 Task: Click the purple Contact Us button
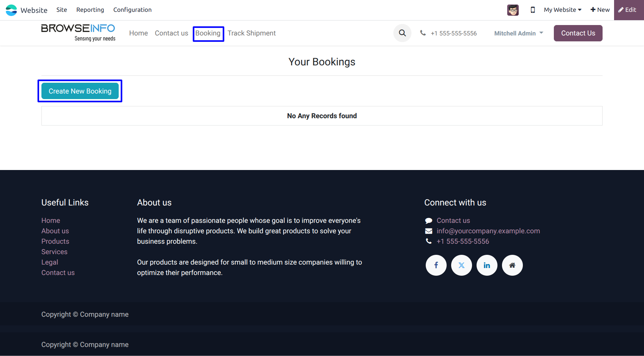[578, 33]
